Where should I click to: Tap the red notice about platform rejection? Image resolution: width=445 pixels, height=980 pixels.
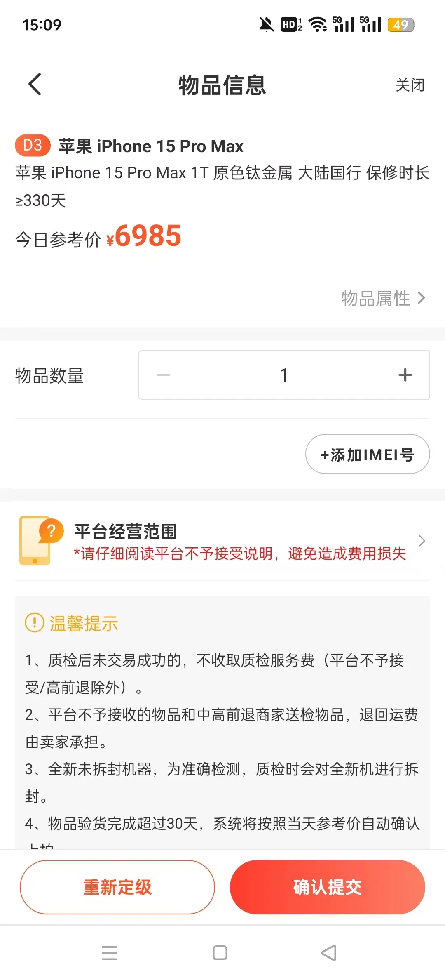(x=240, y=554)
